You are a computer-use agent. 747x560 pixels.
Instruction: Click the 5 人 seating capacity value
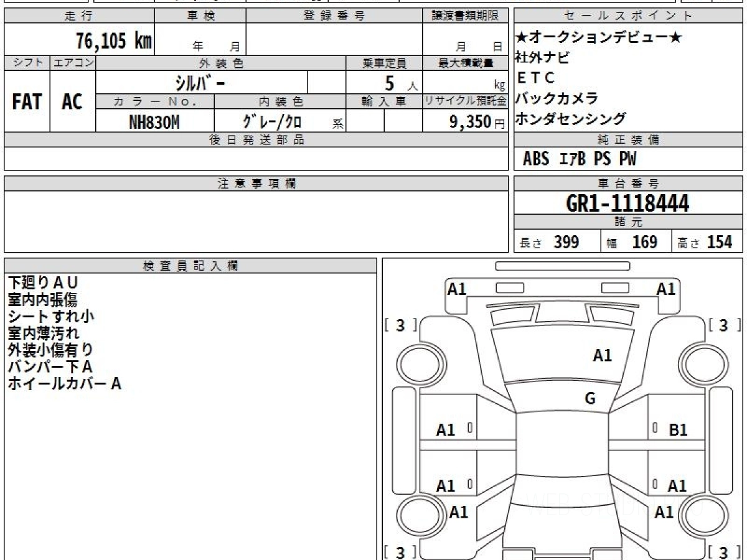click(402, 83)
